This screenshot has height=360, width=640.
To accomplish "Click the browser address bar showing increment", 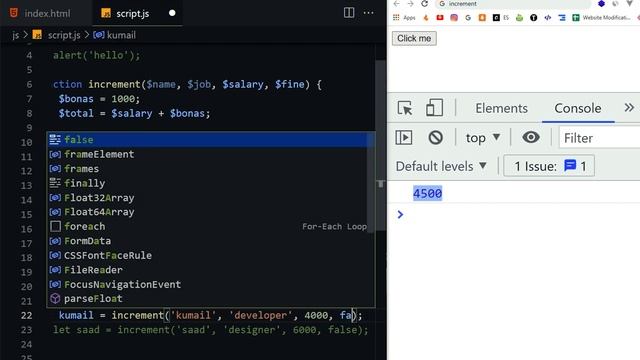I will (x=513, y=4).
